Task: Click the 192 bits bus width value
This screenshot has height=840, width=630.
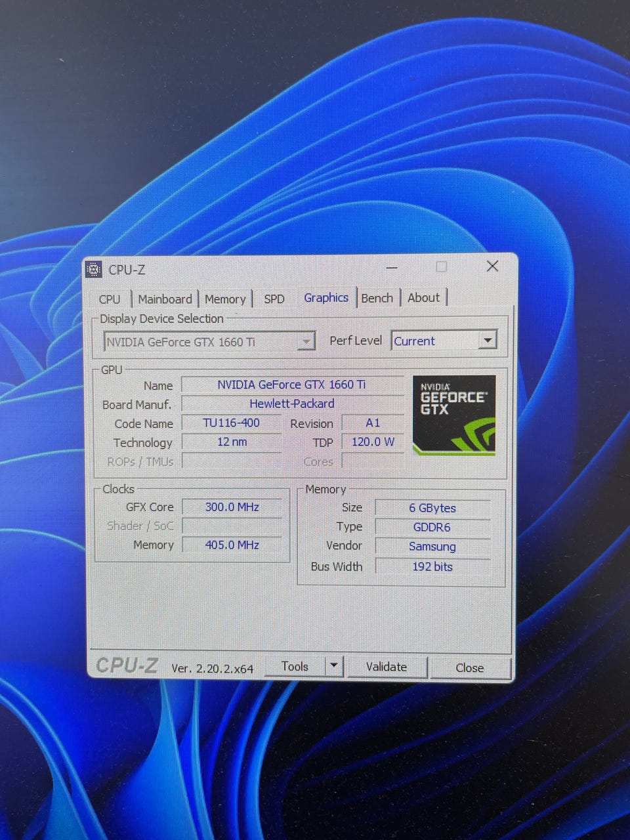Action: (432, 566)
